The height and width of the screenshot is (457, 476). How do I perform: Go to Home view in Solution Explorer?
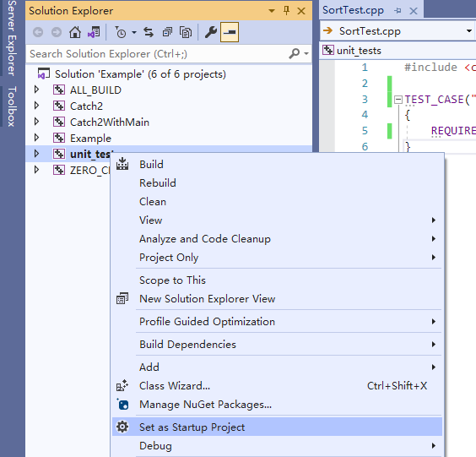[x=75, y=32]
